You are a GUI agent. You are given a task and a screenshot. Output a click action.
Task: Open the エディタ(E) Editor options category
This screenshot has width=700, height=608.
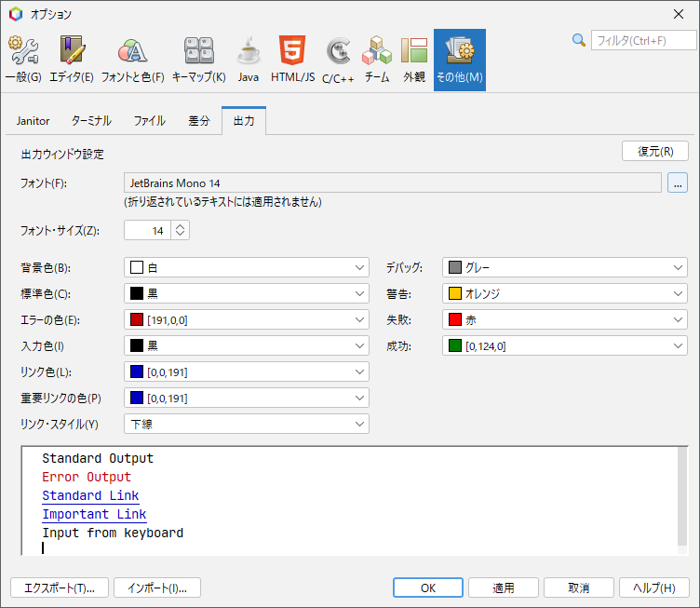[71, 61]
